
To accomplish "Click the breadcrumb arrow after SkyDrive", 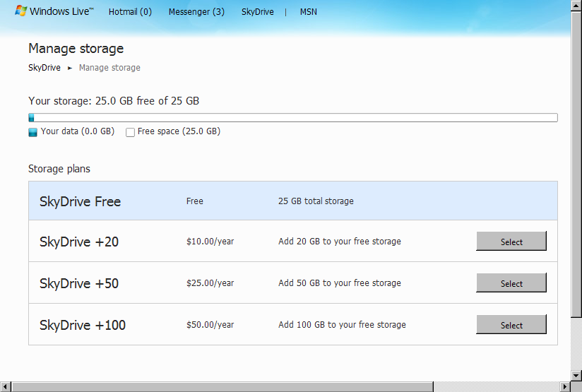I will click(x=70, y=69).
